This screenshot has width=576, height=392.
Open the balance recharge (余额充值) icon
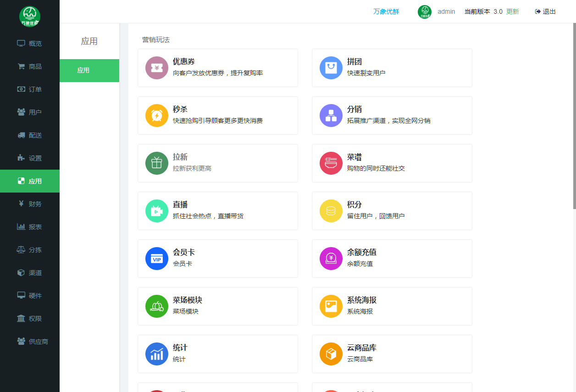coord(331,259)
